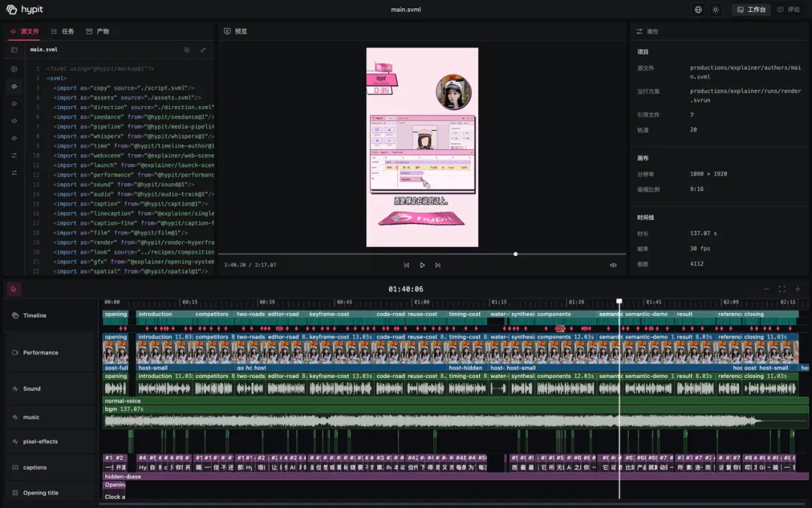Screen dimensions: 812x508
Task: Open the 产物 tab
Action: [97, 31]
